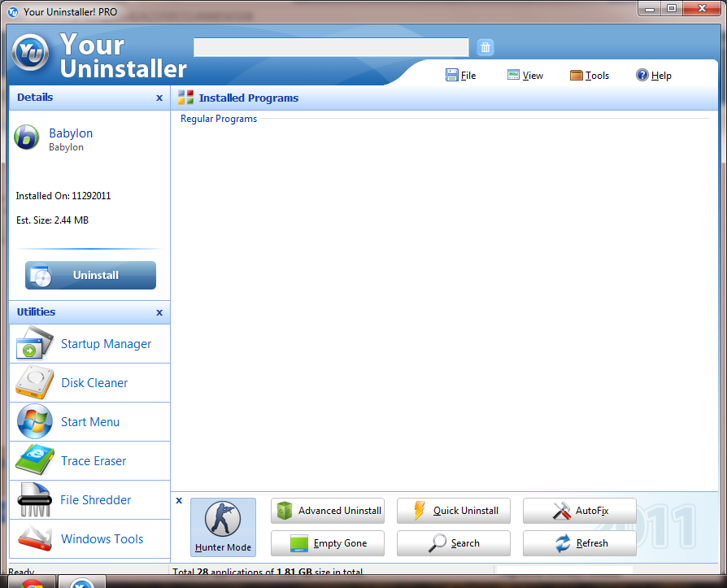The height and width of the screenshot is (588, 727).
Task: Click the Start Menu Windows orb icon
Action: 35,421
